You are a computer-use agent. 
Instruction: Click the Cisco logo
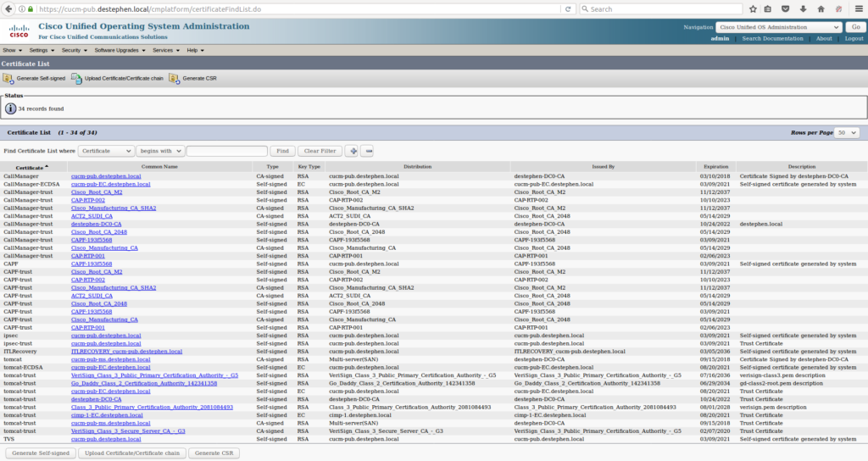tap(19, 31)
